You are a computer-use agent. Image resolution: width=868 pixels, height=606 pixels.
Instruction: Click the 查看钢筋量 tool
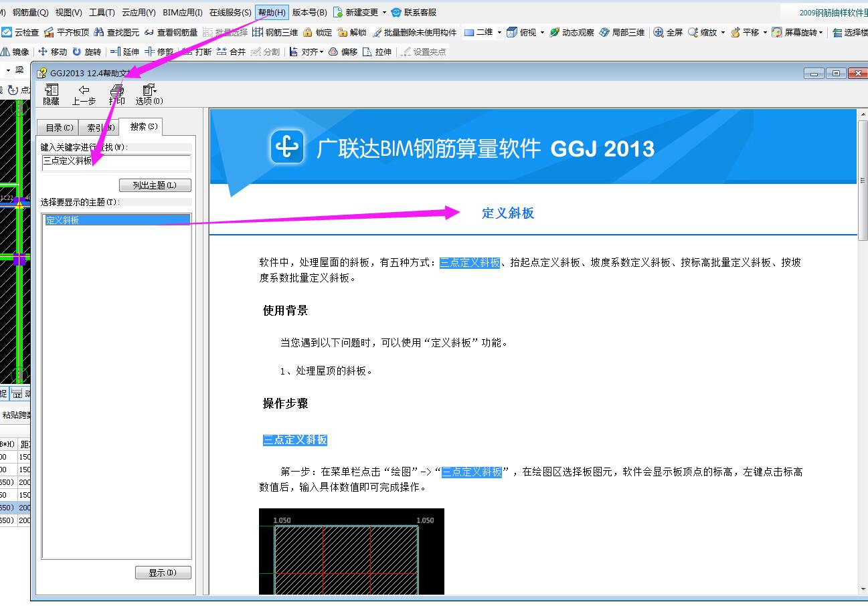pos(171,32)
